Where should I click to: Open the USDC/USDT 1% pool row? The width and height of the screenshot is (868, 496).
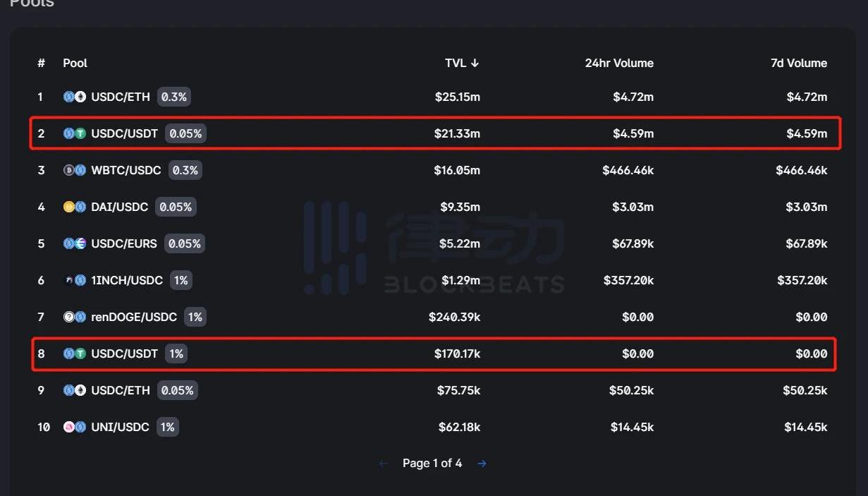[124, 353]
